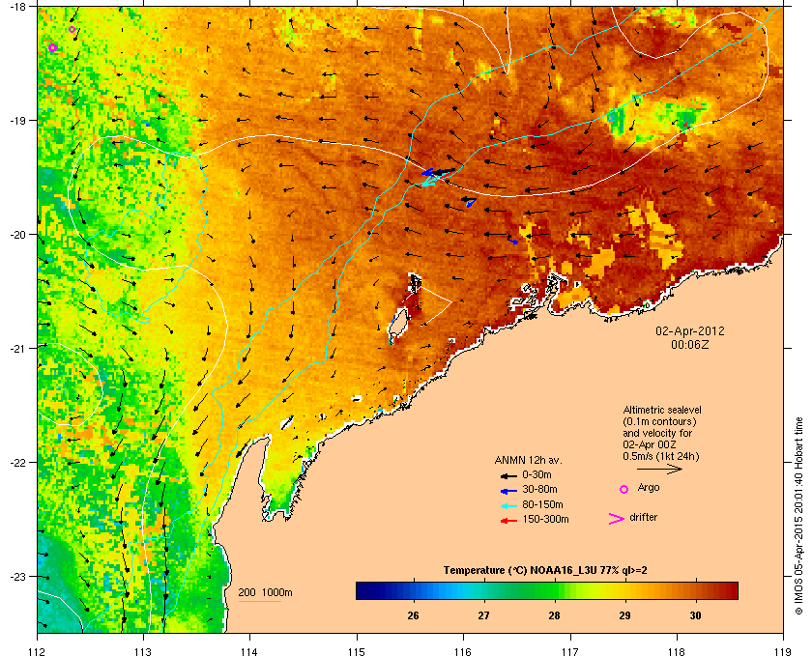Click the red 150-300m legend arrow
Screen dimensions: 812x657
(x=508, y=521)
